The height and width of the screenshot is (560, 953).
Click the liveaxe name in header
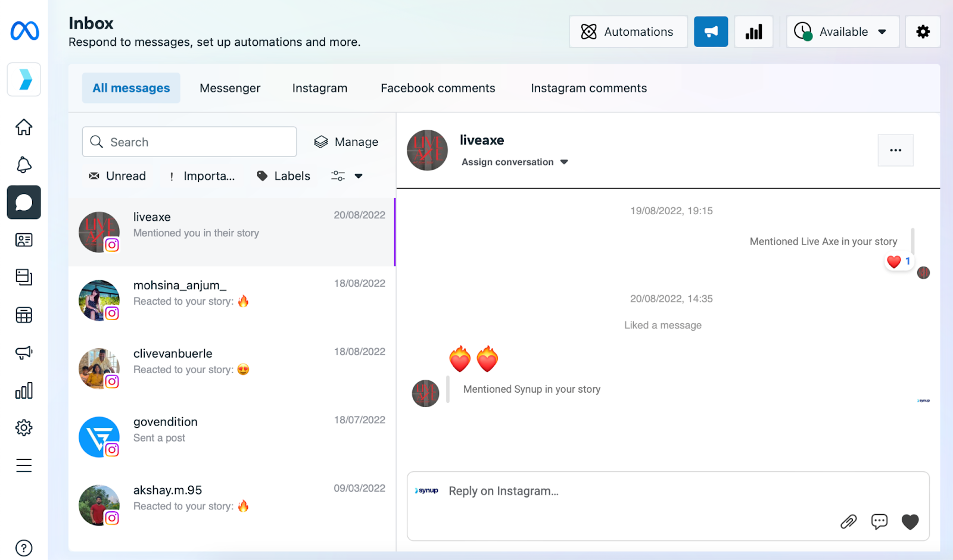coord(482,140)
